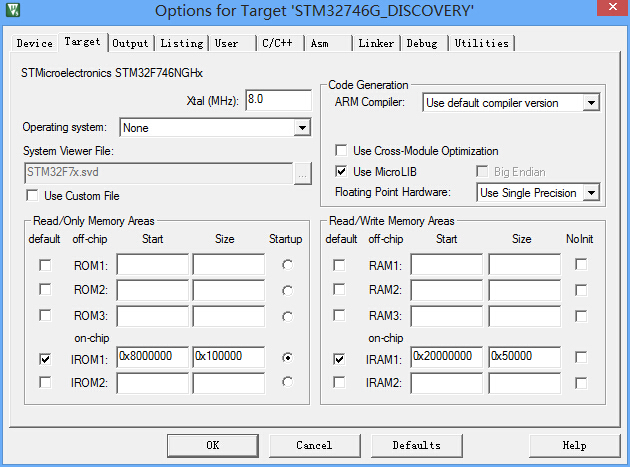This screenshot has height=467, width=630.
Task: Enable the IRAM1 NoInit checkbox
Action: [581, 358]
